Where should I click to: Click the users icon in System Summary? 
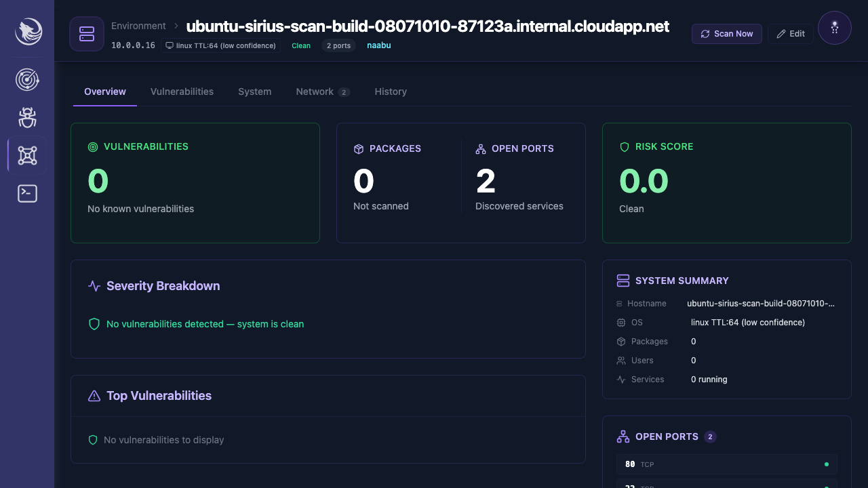point(620,361)
